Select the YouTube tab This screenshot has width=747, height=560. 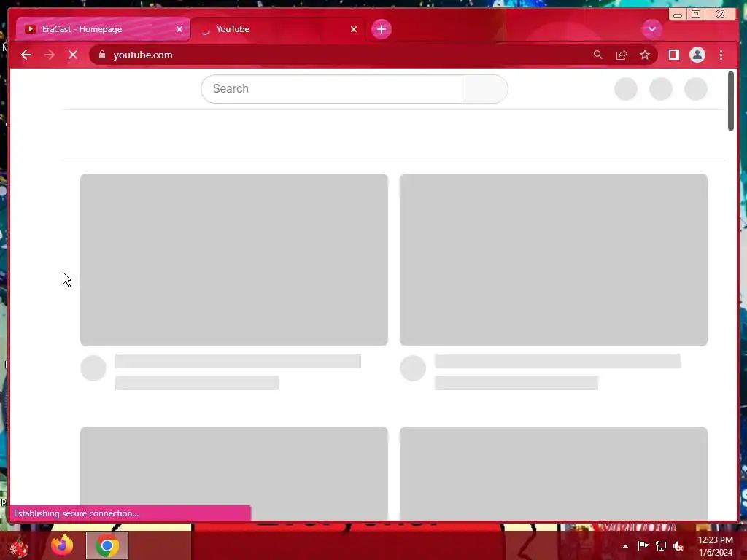tap(278, 29)
